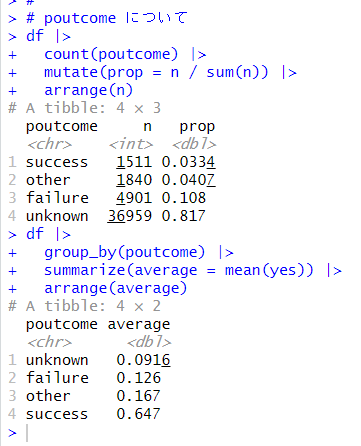Click the 'average' column header

click(x=139, y=325)
